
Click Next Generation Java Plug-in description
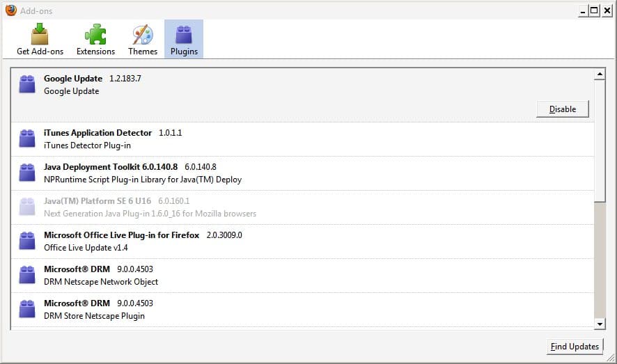pyautogui.click(x=150, y=214)
